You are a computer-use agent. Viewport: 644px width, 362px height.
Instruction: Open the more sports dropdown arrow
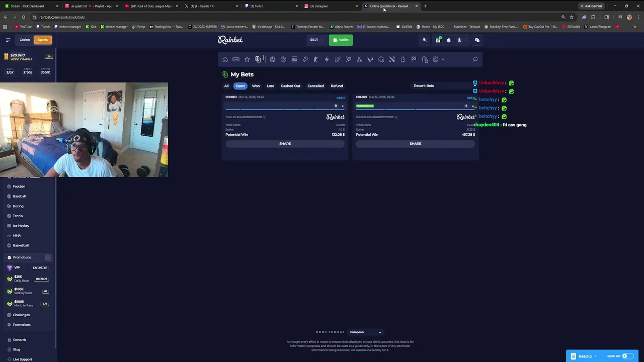click(x=443, y=59)
